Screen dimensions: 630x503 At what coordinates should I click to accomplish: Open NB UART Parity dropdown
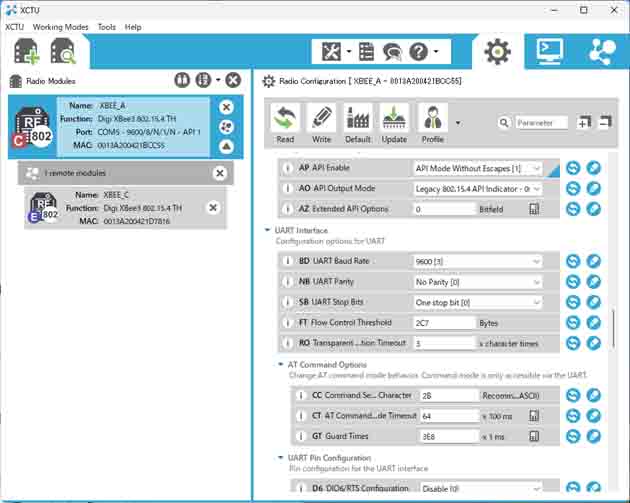click(x=477, y=282)
